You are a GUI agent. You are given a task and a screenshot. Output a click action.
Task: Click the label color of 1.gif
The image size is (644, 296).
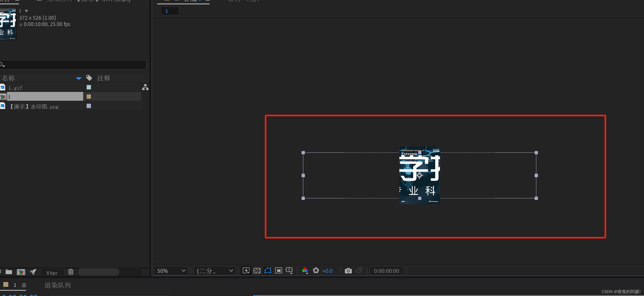coord(89,87)
